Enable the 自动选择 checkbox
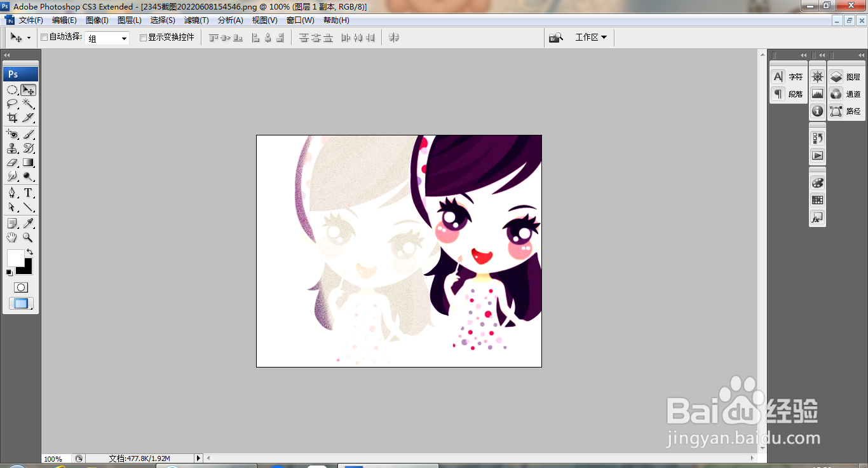This screenshot has height=468, width=868. [44, 38]
